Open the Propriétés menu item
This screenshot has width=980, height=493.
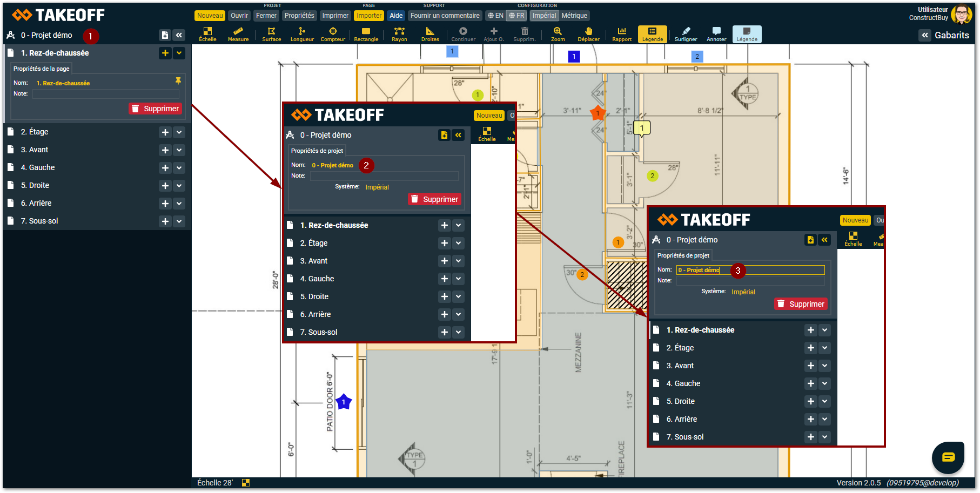coord(299,16)
